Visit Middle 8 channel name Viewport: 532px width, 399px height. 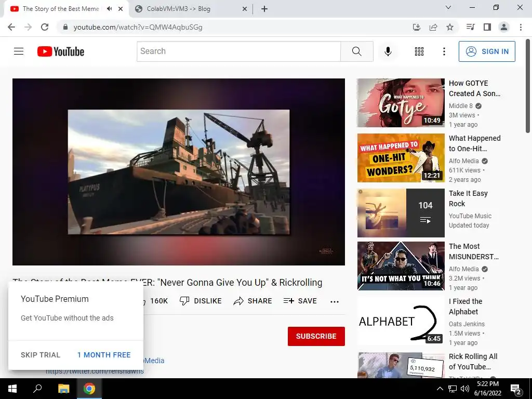460,106
